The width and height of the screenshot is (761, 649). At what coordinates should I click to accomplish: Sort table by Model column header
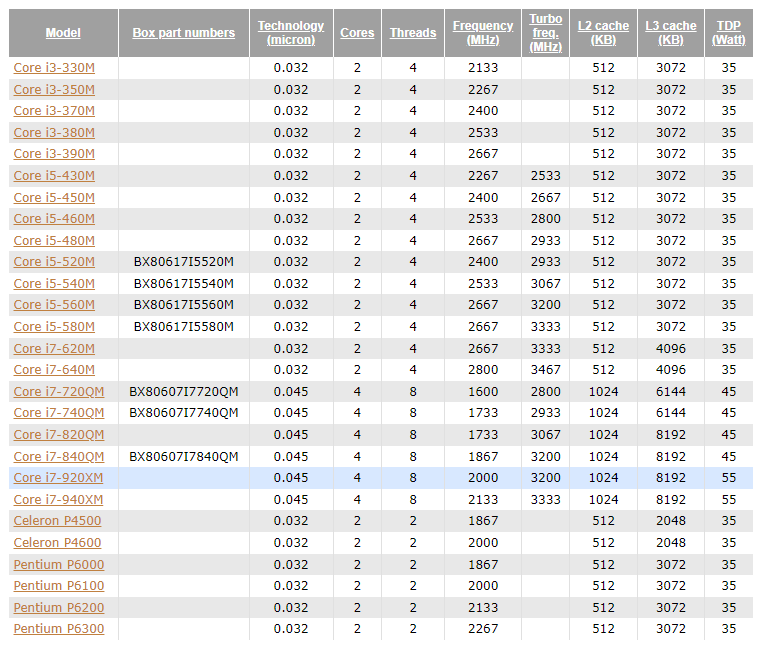[x=63, y=33]
